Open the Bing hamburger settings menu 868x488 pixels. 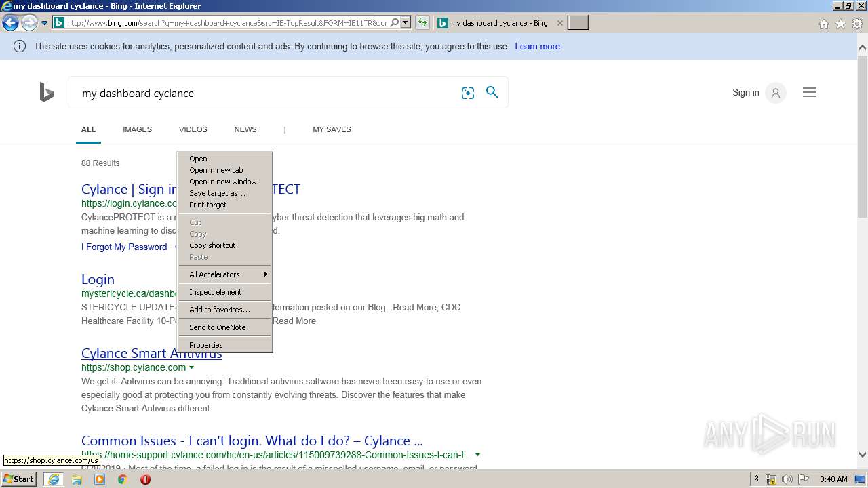point(810,93)
